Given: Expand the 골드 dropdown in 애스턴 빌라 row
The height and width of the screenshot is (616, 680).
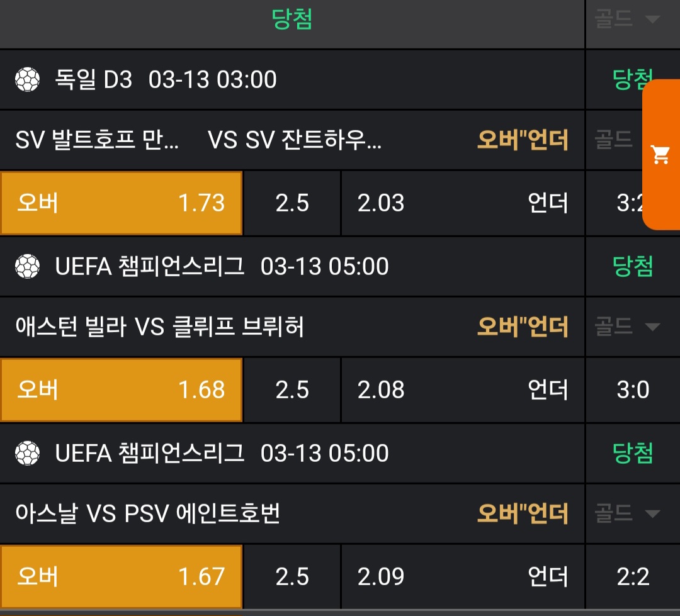Looking at the screenshot, I should [x=627, y=327].
